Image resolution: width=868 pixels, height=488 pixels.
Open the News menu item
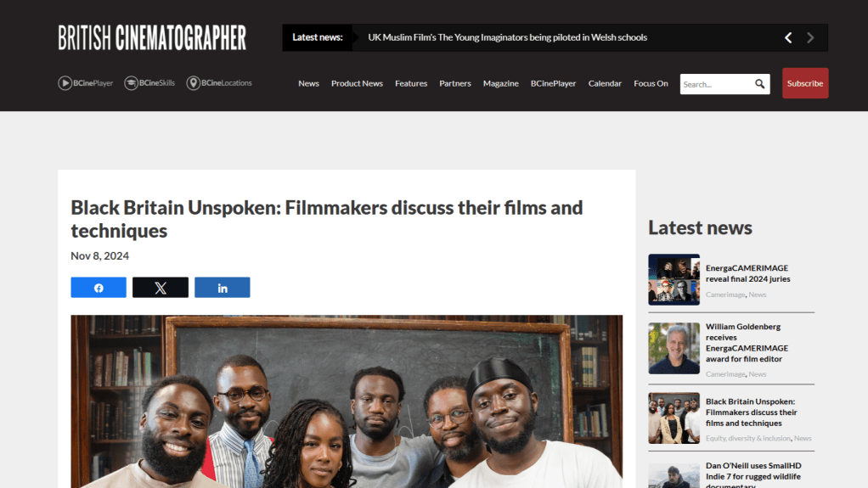(308, 83)
